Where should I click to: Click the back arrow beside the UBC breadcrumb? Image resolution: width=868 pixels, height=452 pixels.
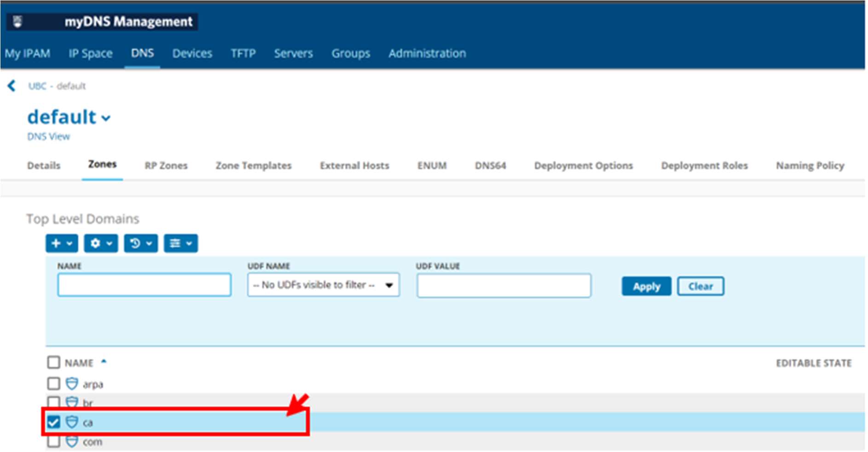tap(12, 86)
